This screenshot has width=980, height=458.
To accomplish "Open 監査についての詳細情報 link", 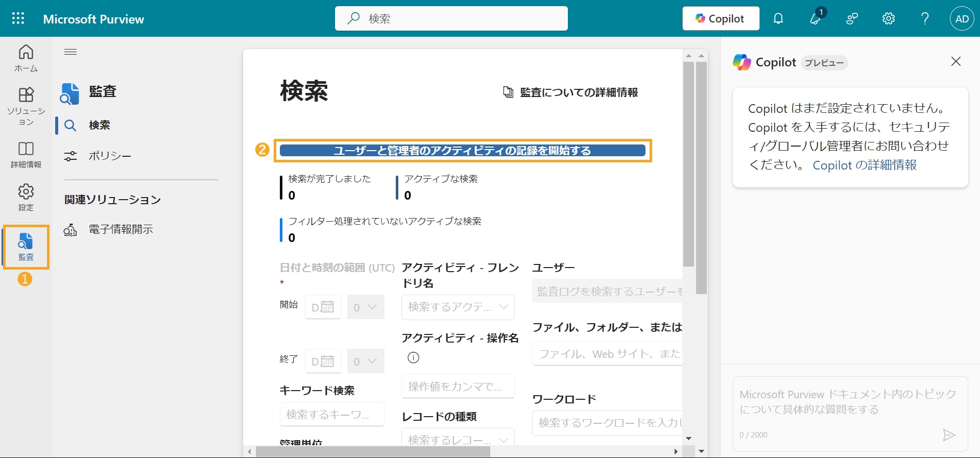I will pos(579,92).
